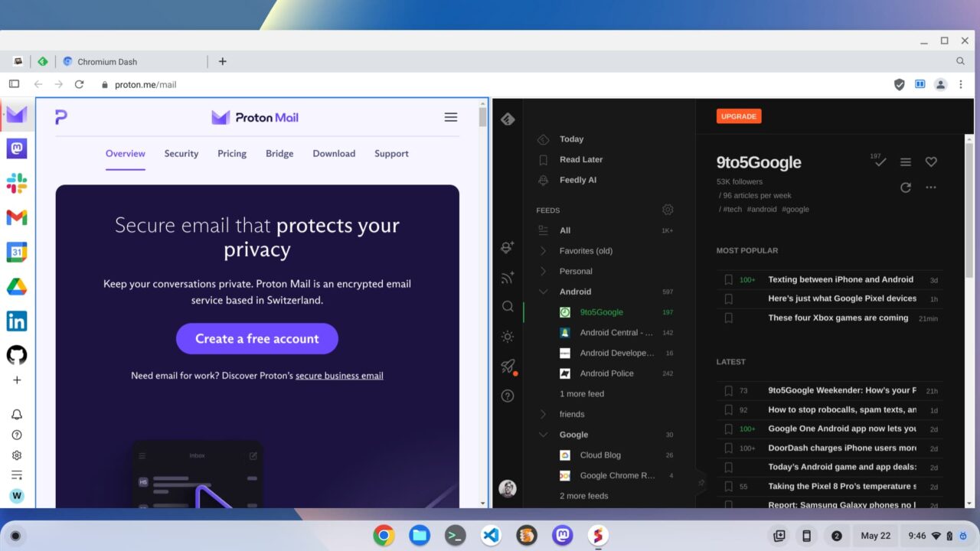980x551 pixels.
Task: Open the Google Drive sidebar app
Action: click(x=17, y=286)
